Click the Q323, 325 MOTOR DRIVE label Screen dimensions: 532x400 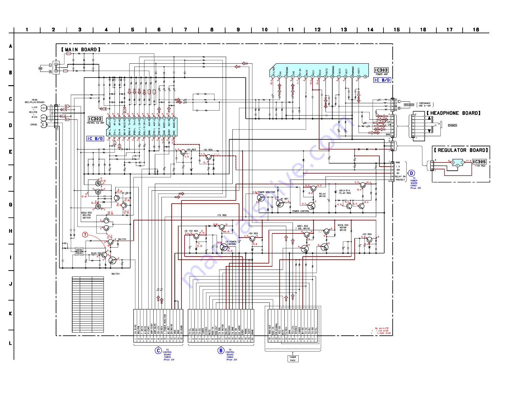click(343, 228)
